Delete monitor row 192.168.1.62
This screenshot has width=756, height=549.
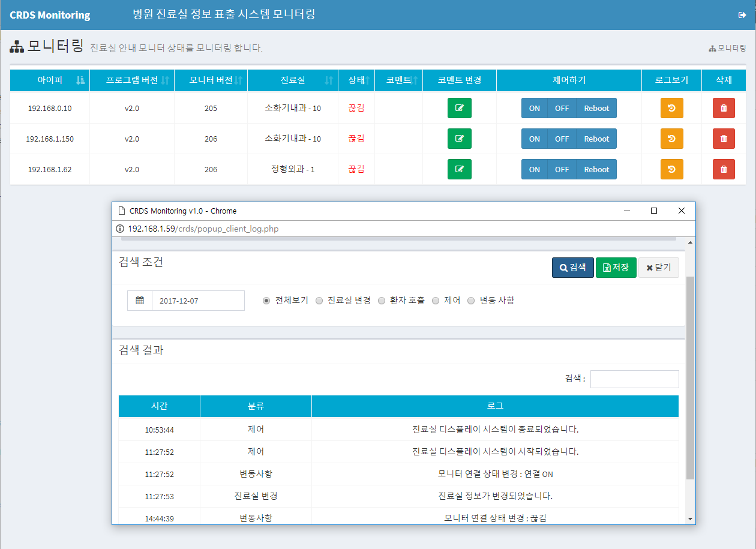(724, 169)
